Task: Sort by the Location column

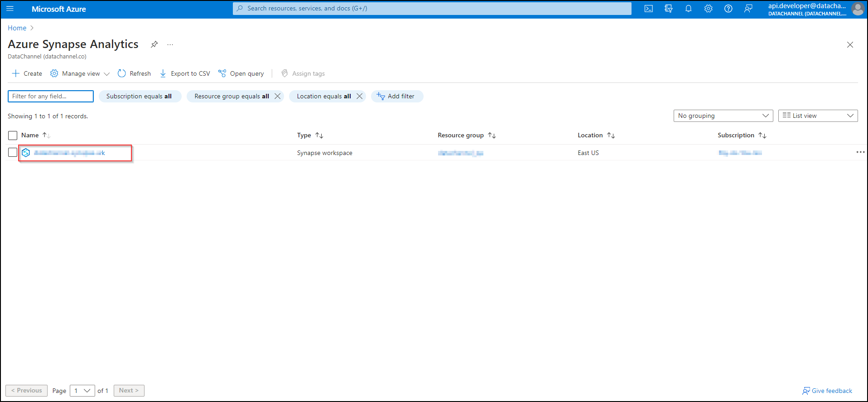Action: 596,136
